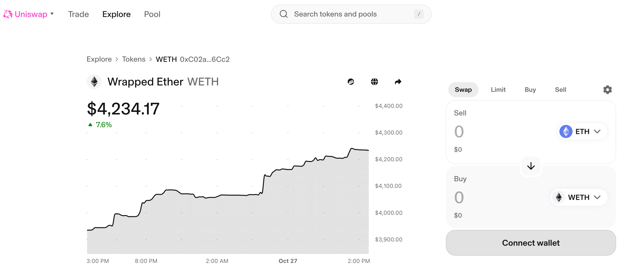
Task: Select the Buy tab in swap widget
Action: point(530,89)
